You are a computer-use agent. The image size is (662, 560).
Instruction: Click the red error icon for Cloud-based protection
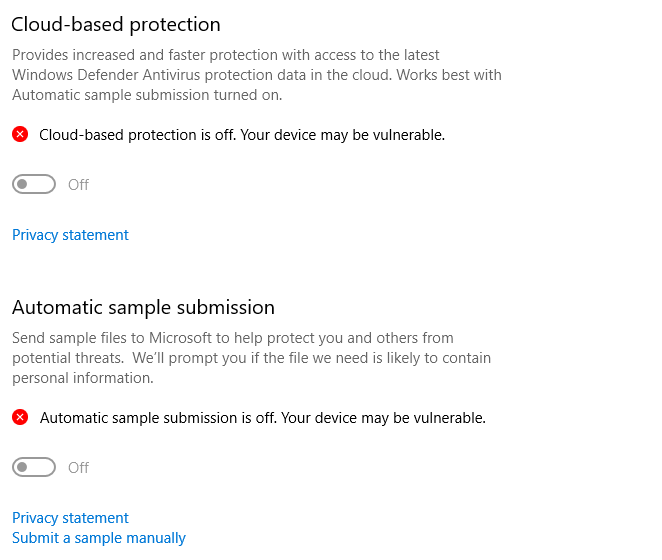[20, 134]
